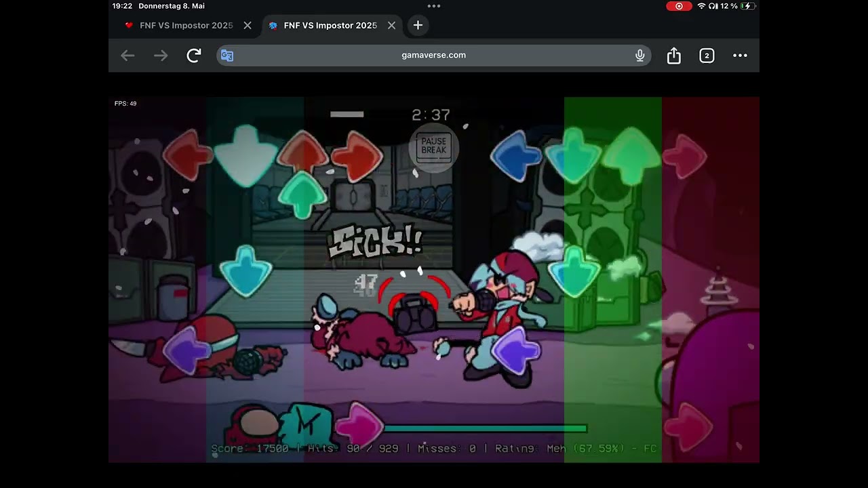Tap the green up note below opponent strums
This screenshot has height=488, width=868.
coord(302,195)
